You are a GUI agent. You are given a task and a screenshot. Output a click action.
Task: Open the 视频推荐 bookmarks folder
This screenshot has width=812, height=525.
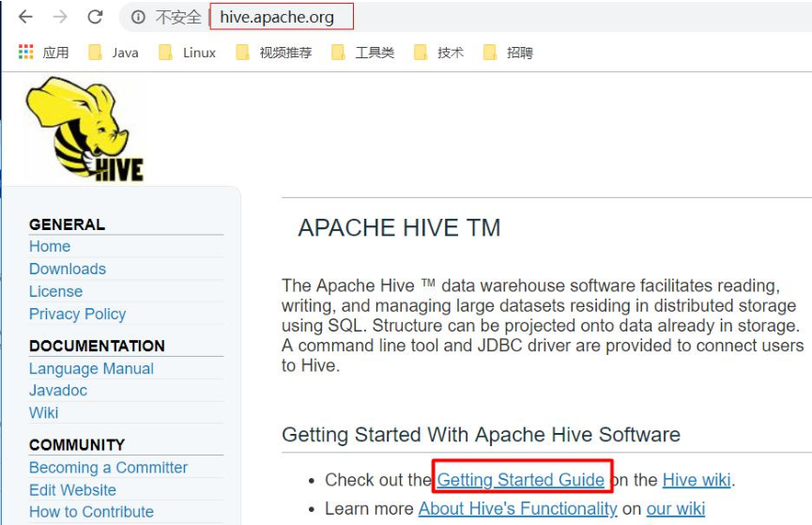coord(273,53)
